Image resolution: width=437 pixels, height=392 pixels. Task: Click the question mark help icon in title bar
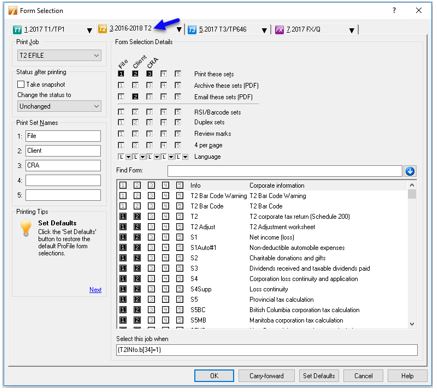click(x=394, y=10)
